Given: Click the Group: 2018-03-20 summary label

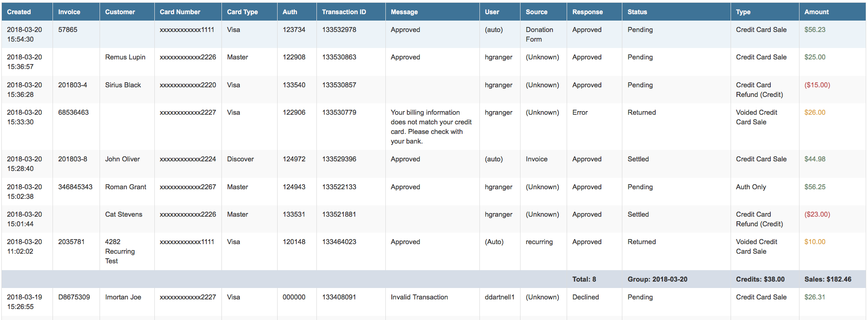Looking at the screenshot, I should coord(657,279).
